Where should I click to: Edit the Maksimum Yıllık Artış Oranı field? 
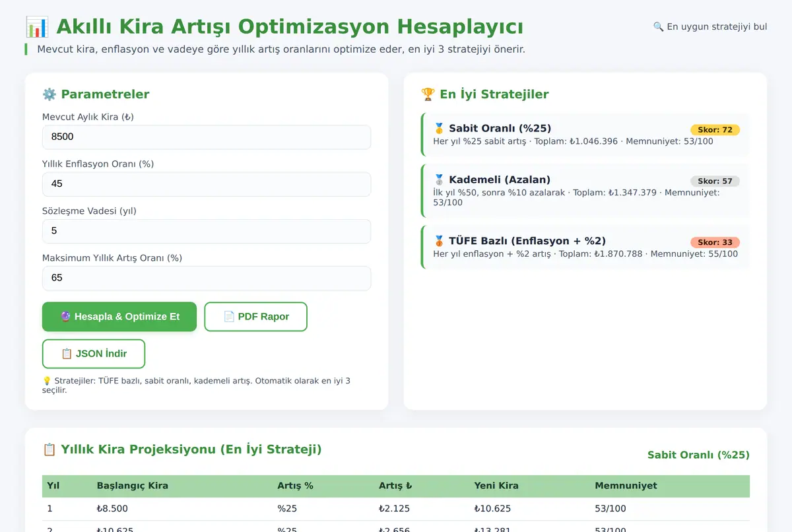207,278
